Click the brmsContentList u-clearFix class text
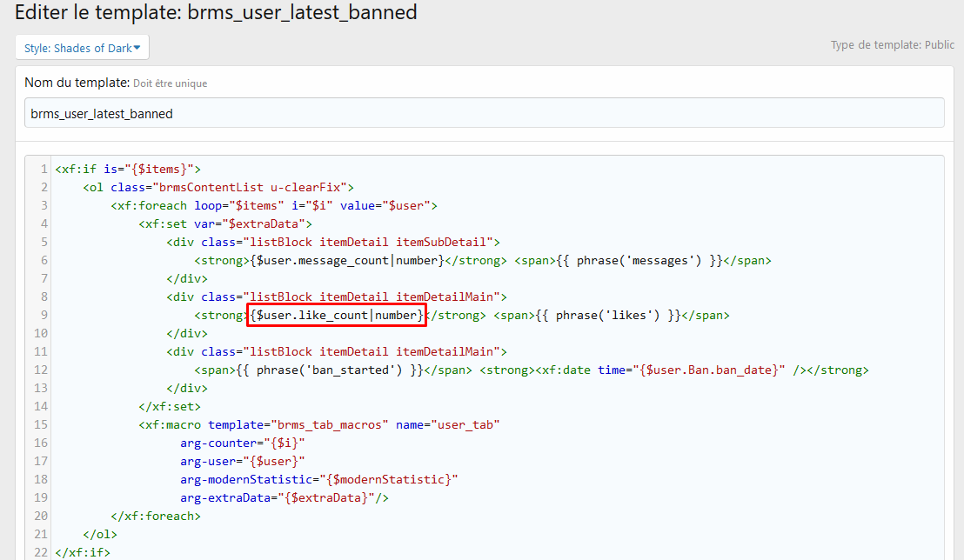 [251, 187]
